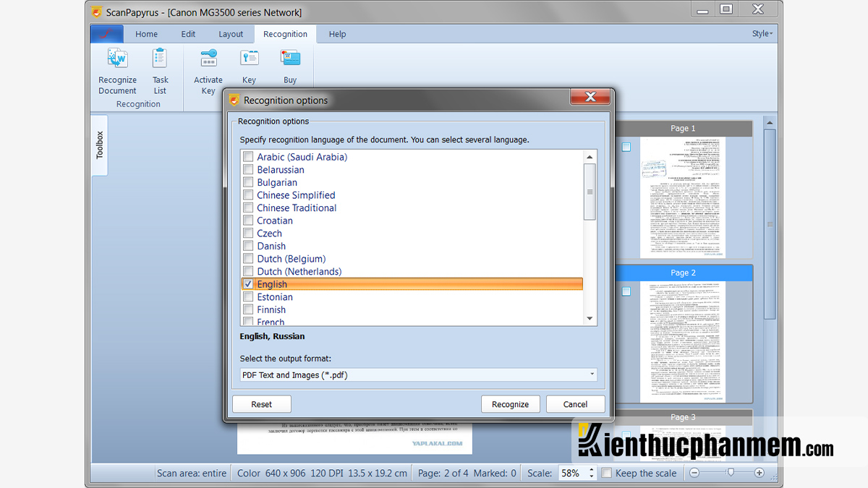The height and width of the screenshot is (488, 868).
Task: Click the Buy icon in ribbon
Action: tap(290, 58)
